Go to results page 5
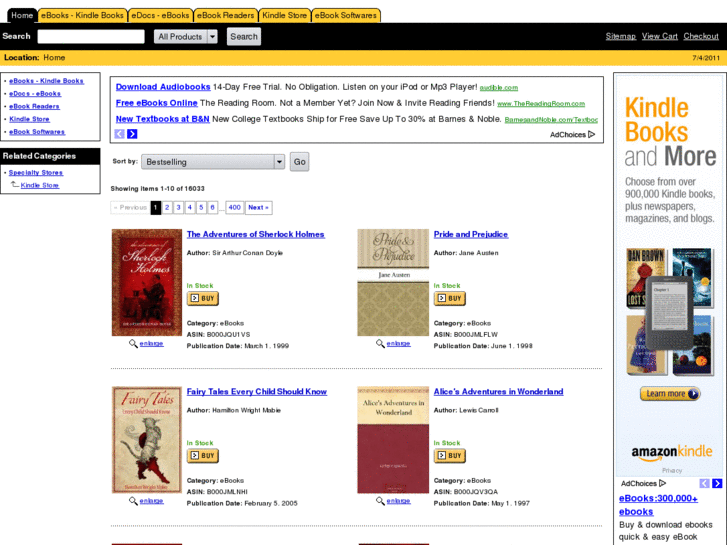Image resolution: width=727 pixels, height=545 pixels. tap(201, 207)
